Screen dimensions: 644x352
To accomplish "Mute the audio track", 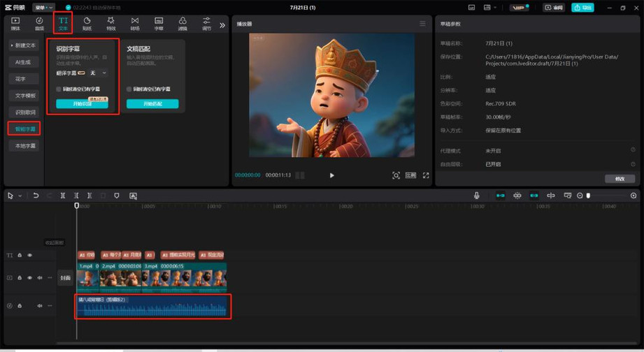I will [39, 306].
